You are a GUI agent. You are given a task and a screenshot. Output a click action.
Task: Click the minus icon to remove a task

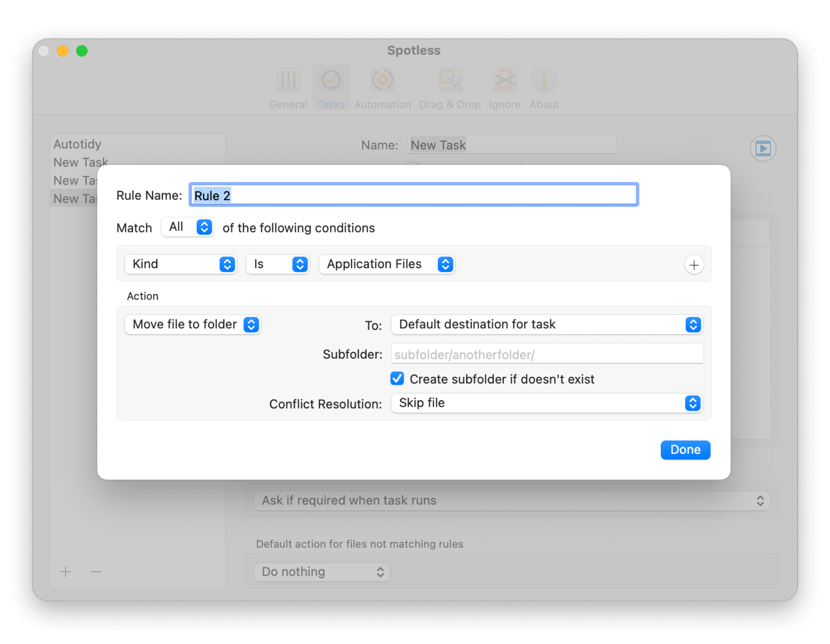pos(96,572)
